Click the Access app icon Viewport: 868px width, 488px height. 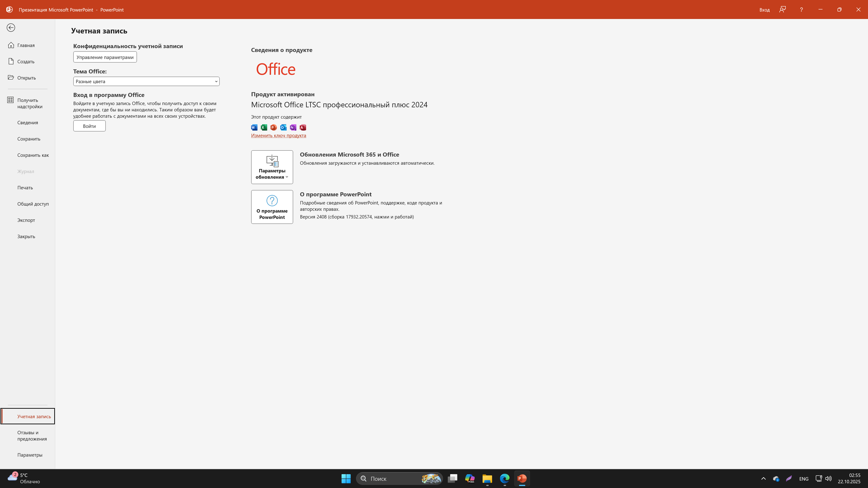(x=303, y=127)
